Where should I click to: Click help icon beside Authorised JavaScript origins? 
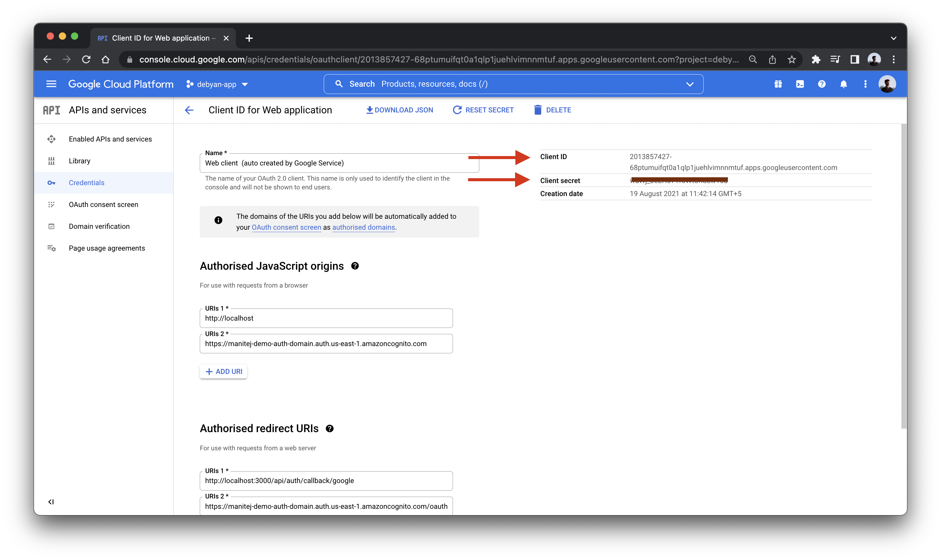click(x=355, y=266)
